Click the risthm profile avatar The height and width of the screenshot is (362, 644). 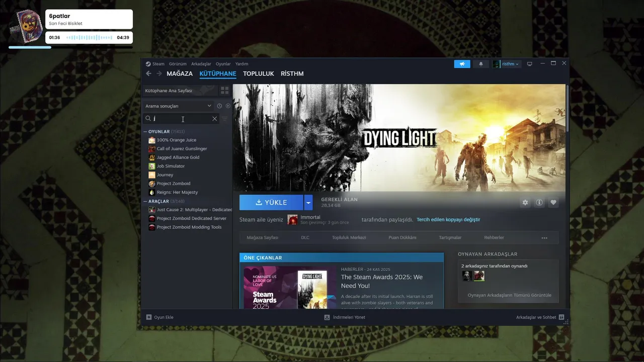497,64
